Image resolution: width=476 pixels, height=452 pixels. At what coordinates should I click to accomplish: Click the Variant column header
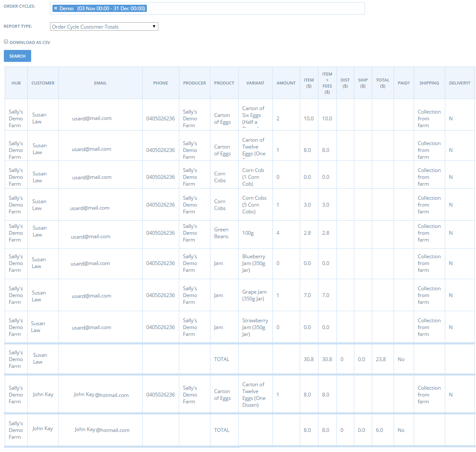(x=255, y=83)
